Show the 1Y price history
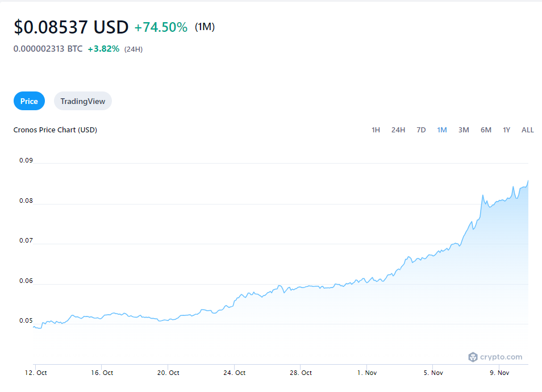This screenshot has width=542, height=392. (506, 130)
